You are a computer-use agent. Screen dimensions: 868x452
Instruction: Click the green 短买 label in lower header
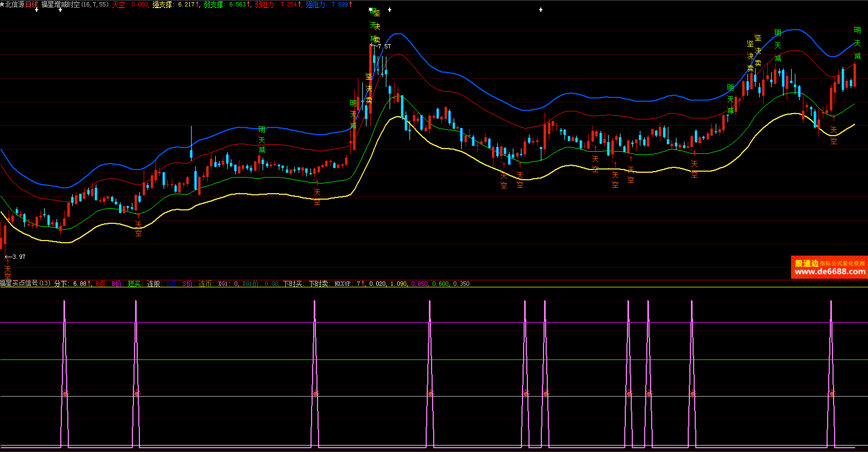[134, 284]
